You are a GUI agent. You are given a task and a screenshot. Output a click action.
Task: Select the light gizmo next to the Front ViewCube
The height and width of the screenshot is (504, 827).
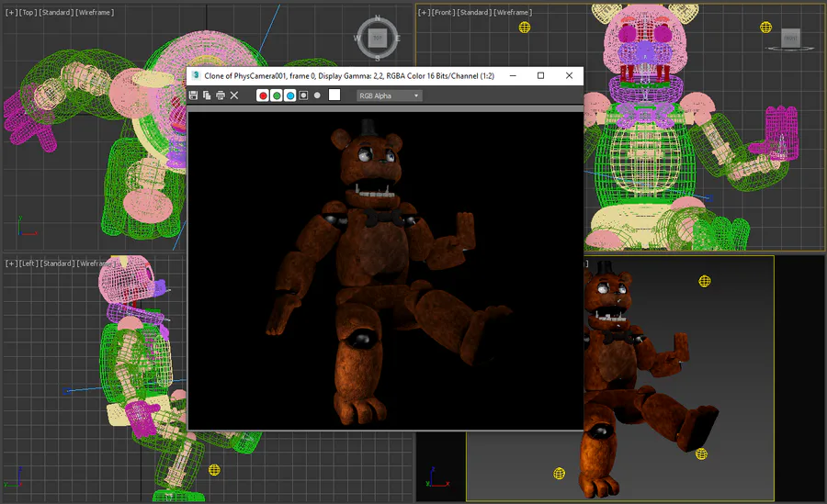click(x=765, y=27)
